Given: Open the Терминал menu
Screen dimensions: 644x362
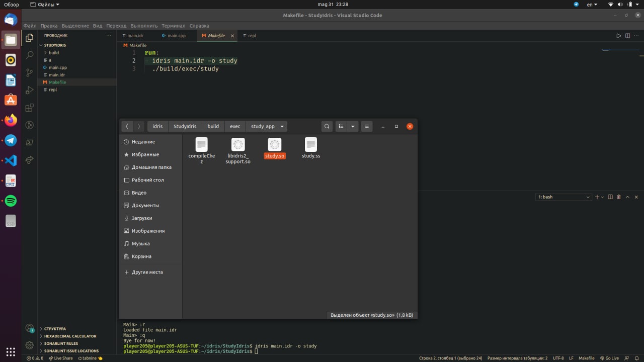Looking at the screenshot, I should pos(173,26).
